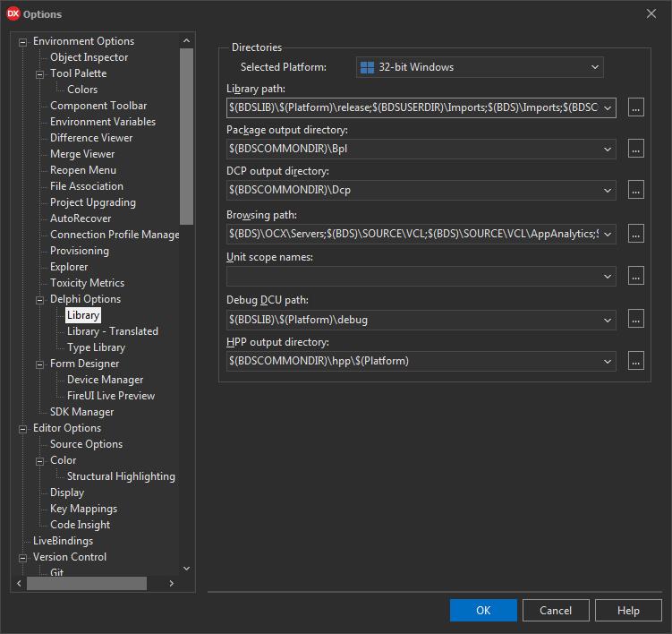Expand the DCP output directory dropdown
Screen dimensions: 672x634
[x=608, y=191]
